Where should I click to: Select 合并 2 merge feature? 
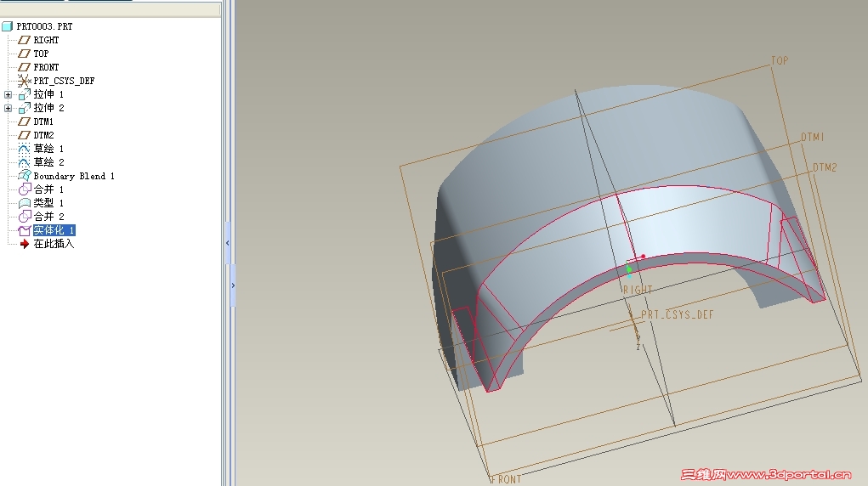[48, 217]
